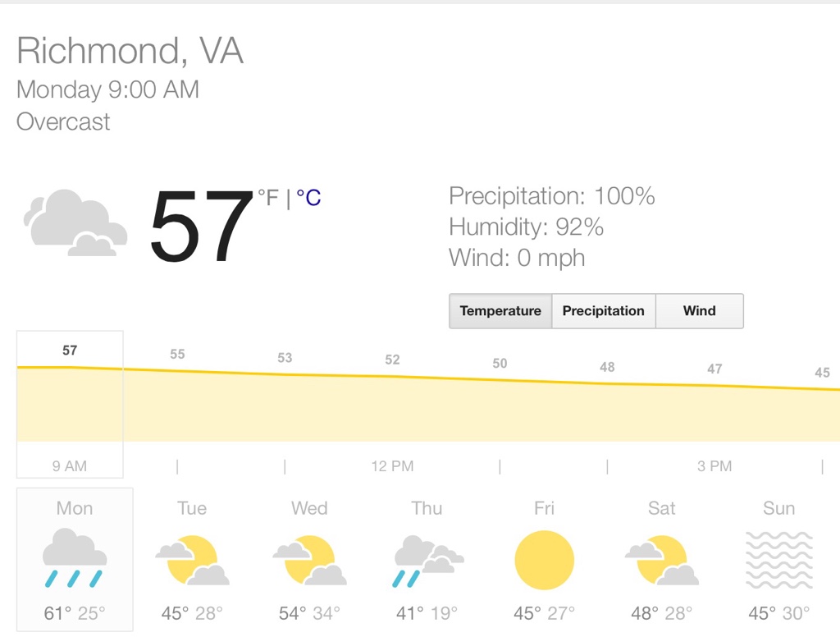The height and width of the screenshot is (637, 840).
Task: Click the Sat day label
Action: (661, 508)
